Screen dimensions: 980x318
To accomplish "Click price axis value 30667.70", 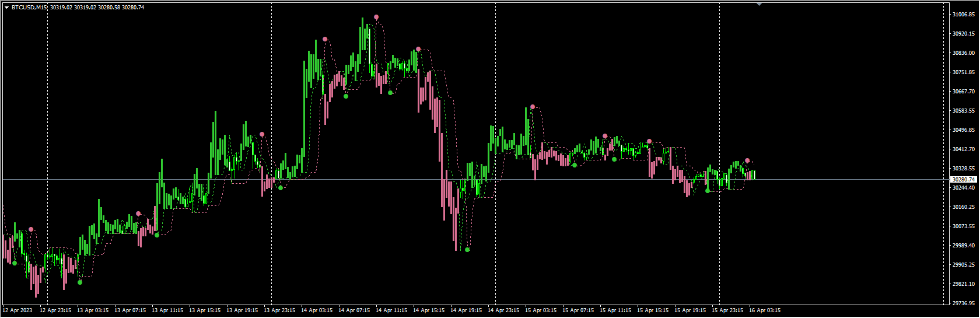I will tap(964, 91).
